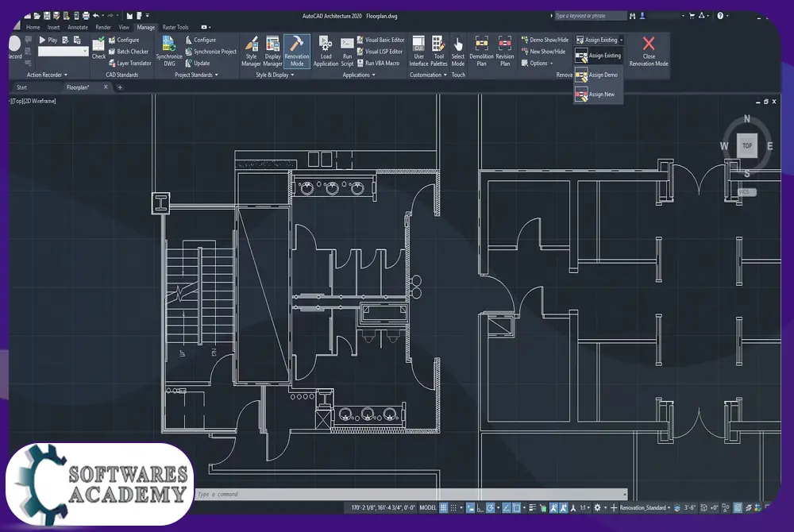This screenshot has height=532, width=794.
Task: Expand the Project Standards panel
Action: (196, 75)
